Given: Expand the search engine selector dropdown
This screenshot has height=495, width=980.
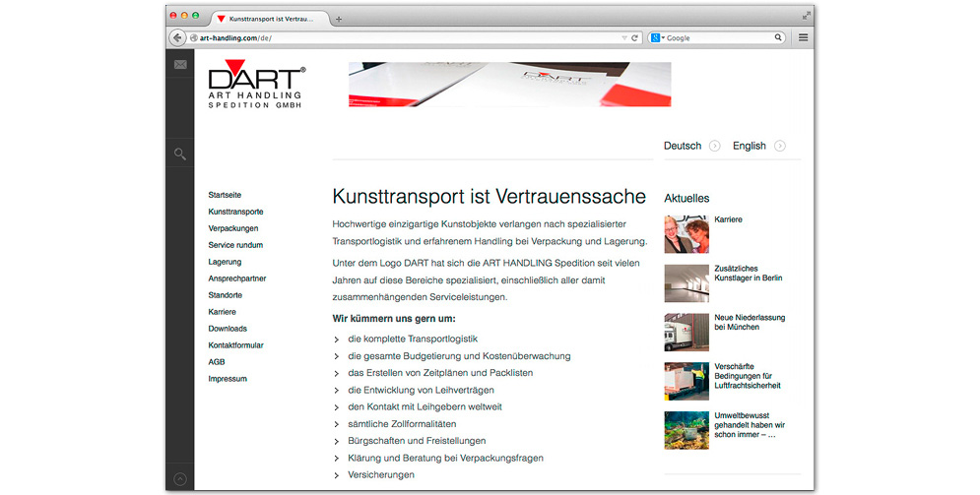Looking at the screenshot, I should click(658, 37).
